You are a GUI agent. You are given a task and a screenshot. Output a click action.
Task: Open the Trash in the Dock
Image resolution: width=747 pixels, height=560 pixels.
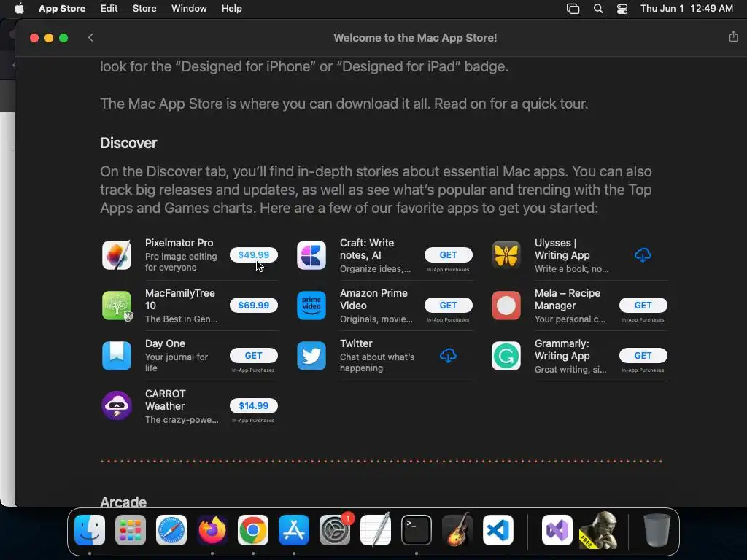657,530
